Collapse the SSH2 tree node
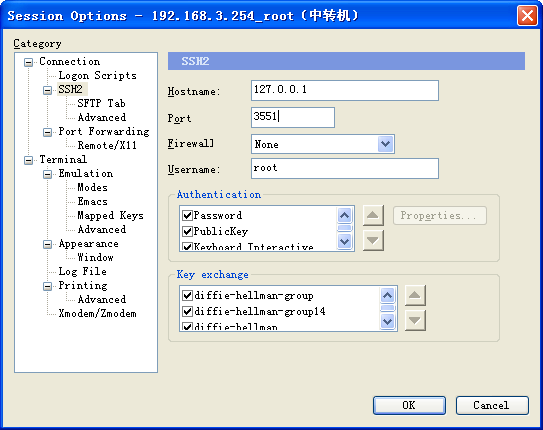 coord(47,90)
